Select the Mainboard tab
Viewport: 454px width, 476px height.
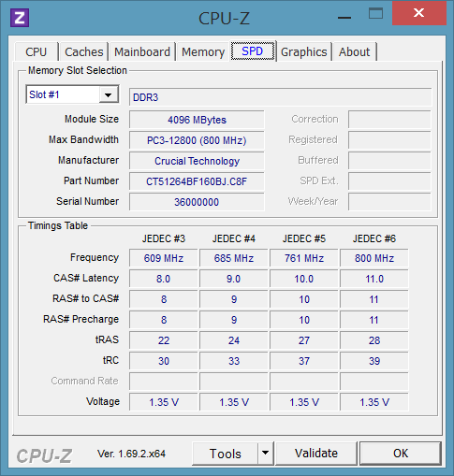click(142, 51)
